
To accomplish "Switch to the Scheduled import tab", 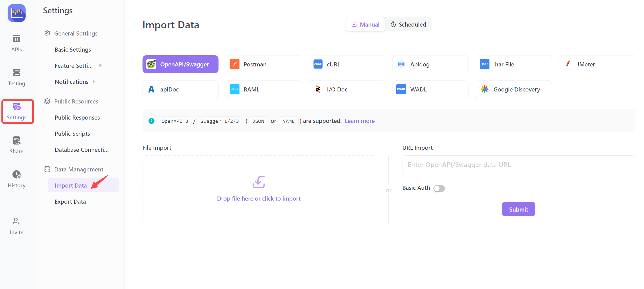I will (x=408, y=24).
